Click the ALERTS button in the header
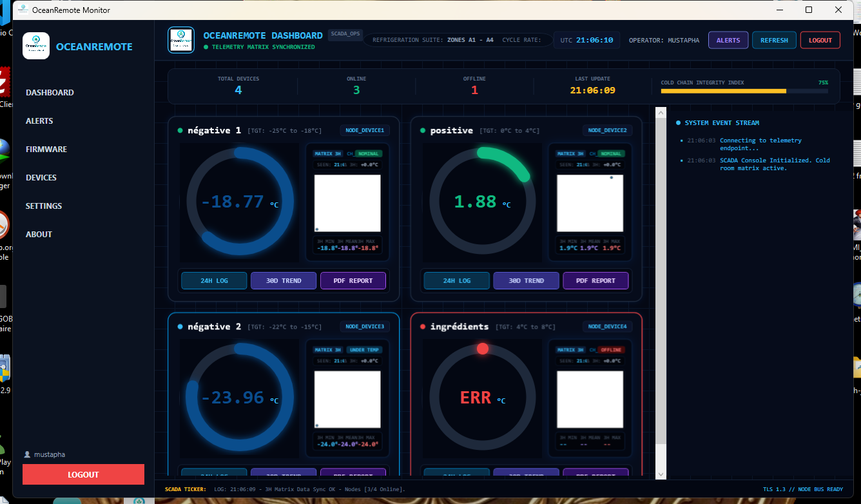Image resolution: width=861 pixels, height=504 pixels. pos(728,40)
